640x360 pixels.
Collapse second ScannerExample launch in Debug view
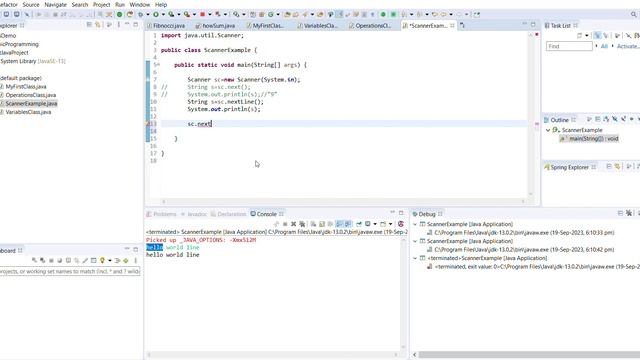pyautogui.click(x=415, y=241)
